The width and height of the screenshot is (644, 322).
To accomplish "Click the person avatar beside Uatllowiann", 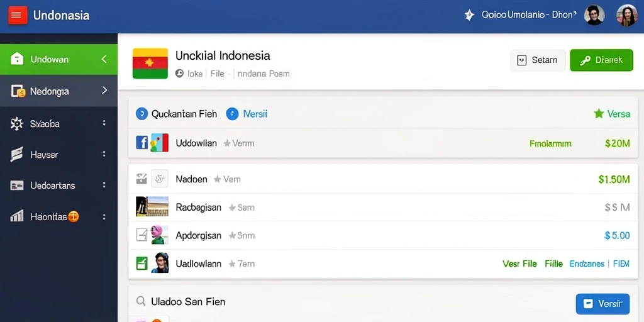I will [160, 263].
